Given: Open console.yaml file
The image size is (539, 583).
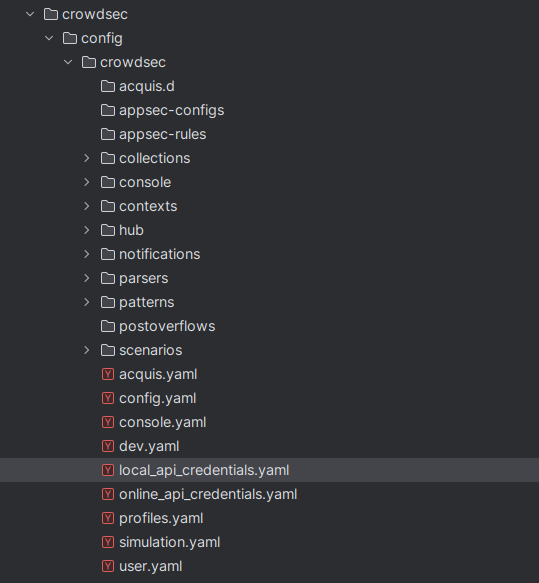Looking at the screenshot, I should [x=162, y=422].
